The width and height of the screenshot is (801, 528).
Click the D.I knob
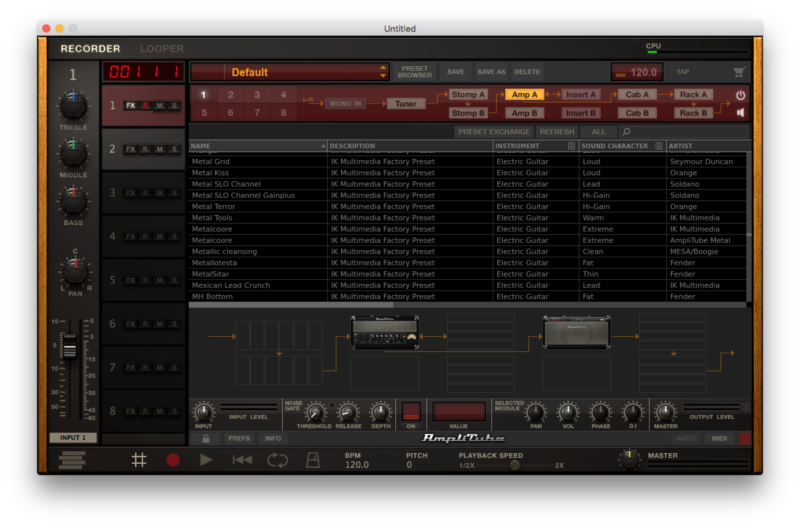(632, 412)
